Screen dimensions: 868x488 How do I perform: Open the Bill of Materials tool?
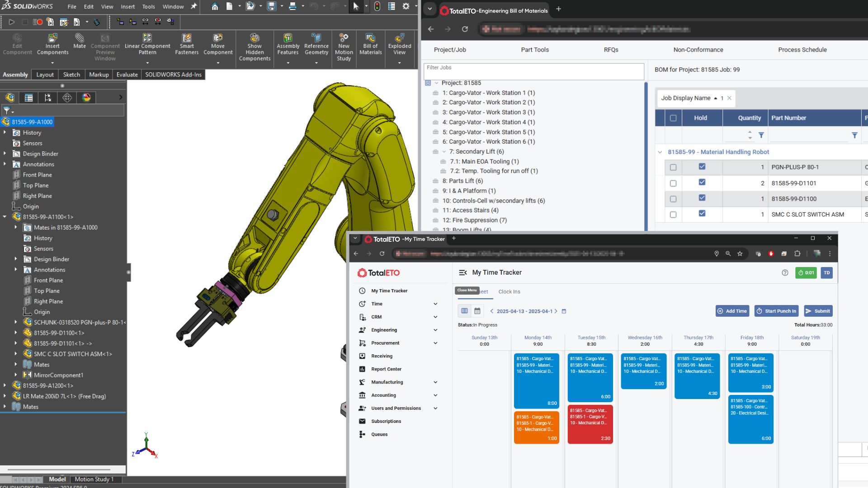pyautogui.click(x=371, y=44)
